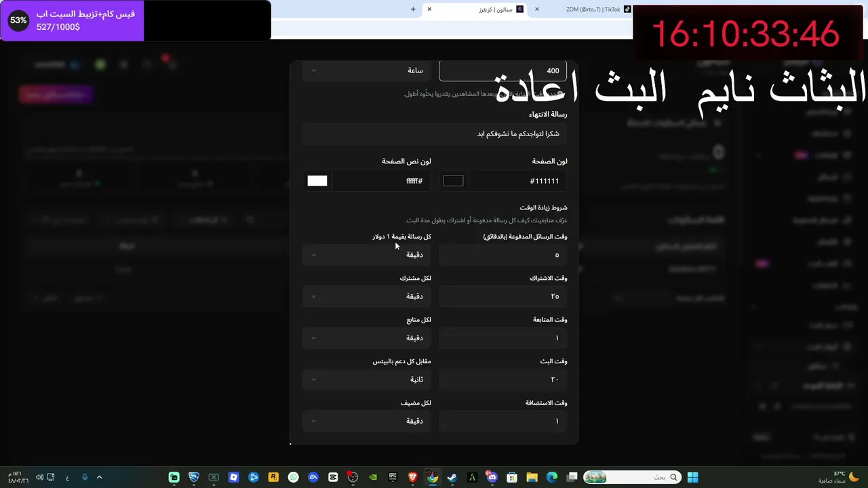The image size is (868, 488).
Task: Open Epic Games Launcher taskbar icon
Action: (393, 477)
